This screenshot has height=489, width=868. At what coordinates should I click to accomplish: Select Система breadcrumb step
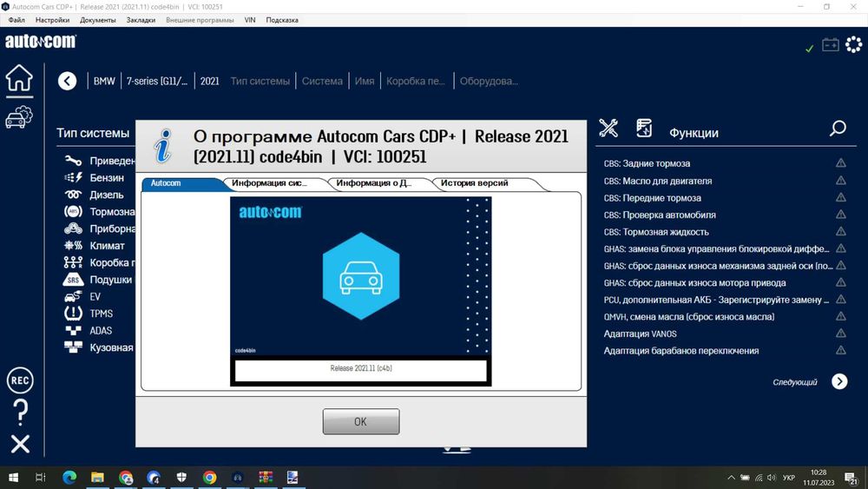pos(322,82)
